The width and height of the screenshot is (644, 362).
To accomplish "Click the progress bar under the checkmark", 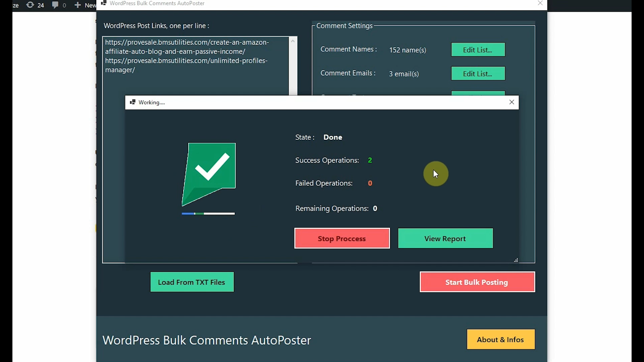I will coord(208,214).
